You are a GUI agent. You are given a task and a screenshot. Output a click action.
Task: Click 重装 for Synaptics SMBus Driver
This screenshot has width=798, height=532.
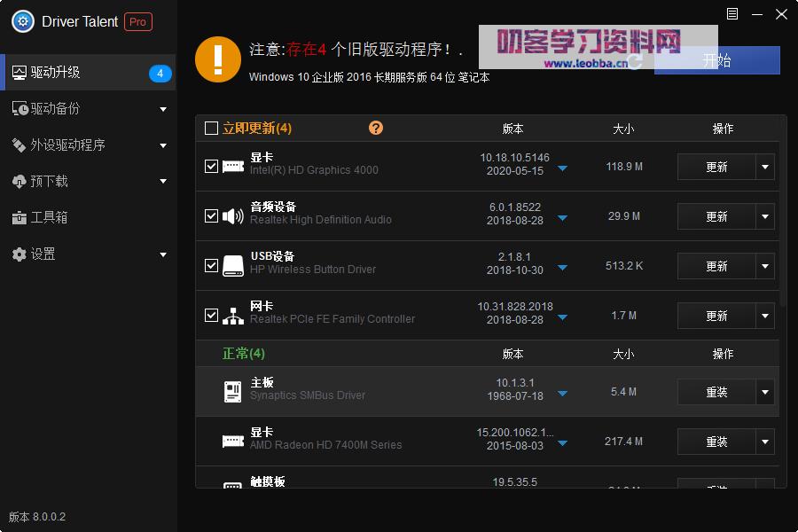[x=716, y=392]
